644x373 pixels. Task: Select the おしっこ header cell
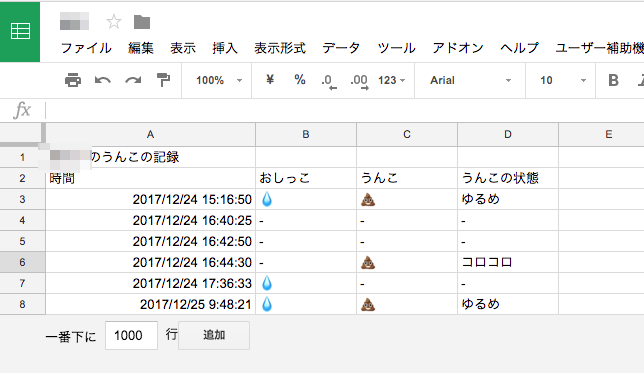(x=306, y=178)
